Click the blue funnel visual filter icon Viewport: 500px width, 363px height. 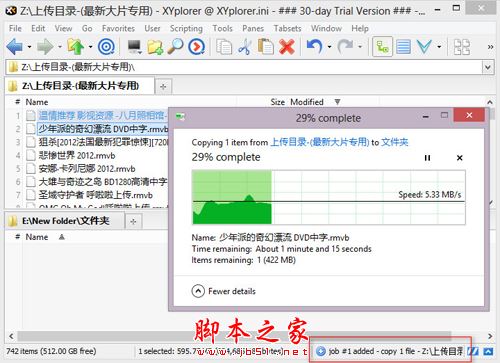pos(424,47)
